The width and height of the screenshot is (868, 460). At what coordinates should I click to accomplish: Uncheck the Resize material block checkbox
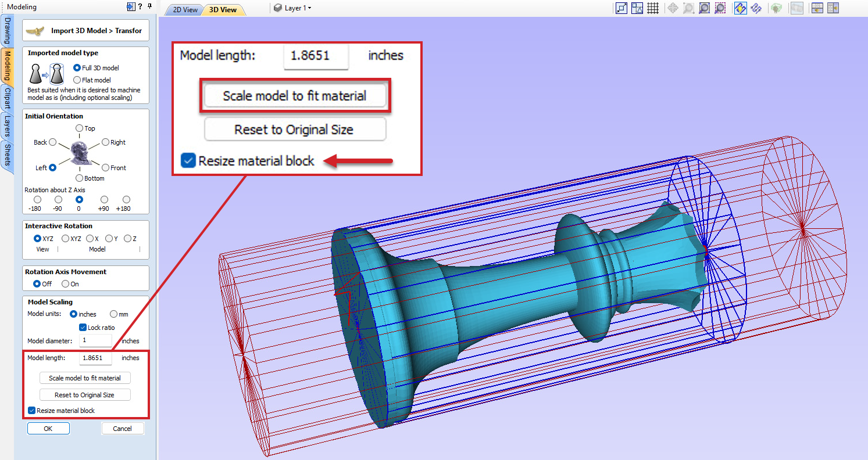point(32,411)
